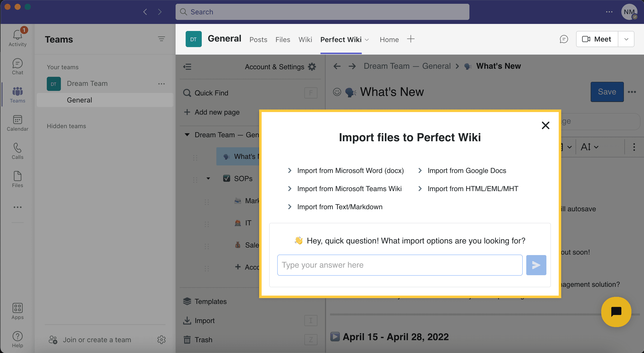The width and height of the screenshot is (644, 353).
Task: Open the Activity notifications bell
Action: (17, 38)
